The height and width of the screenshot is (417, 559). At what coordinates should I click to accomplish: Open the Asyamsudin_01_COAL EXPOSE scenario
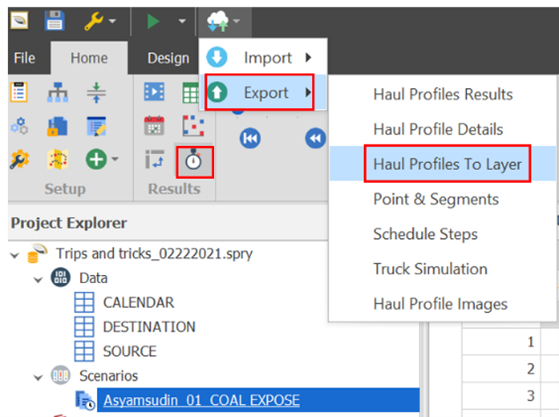pyautogui.click(x=201, y=400)
